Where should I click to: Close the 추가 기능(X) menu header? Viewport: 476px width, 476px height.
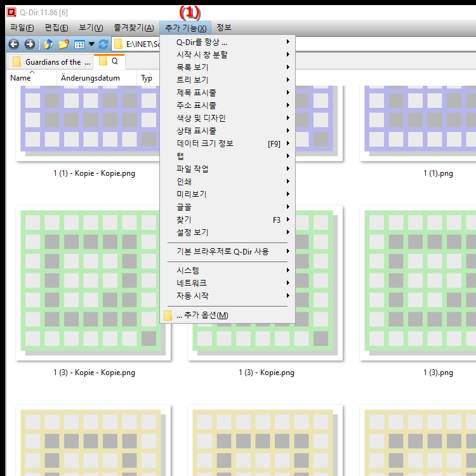185,28
